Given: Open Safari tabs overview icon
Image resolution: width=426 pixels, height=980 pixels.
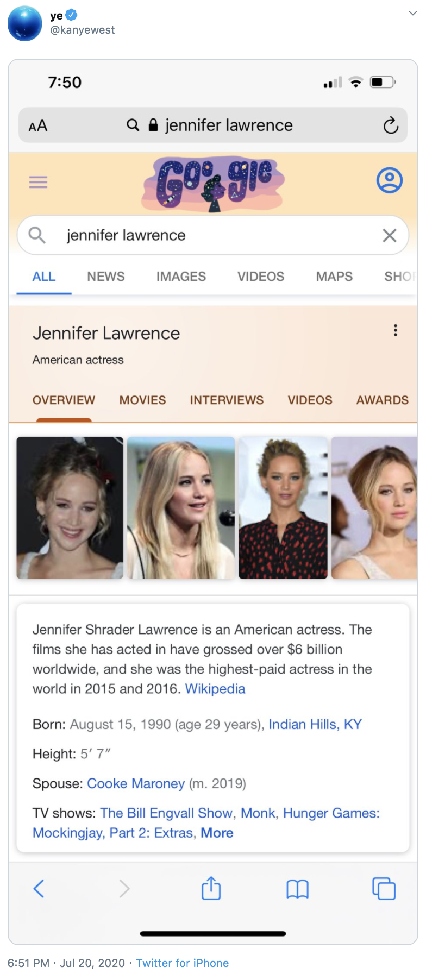Looking at the screenshot, I should (x=384, y=889).
